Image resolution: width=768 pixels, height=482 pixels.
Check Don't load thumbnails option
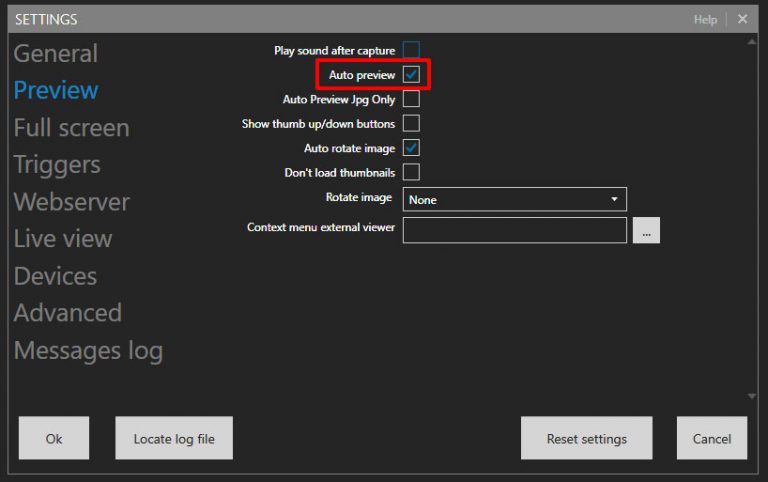click(411, 172)
